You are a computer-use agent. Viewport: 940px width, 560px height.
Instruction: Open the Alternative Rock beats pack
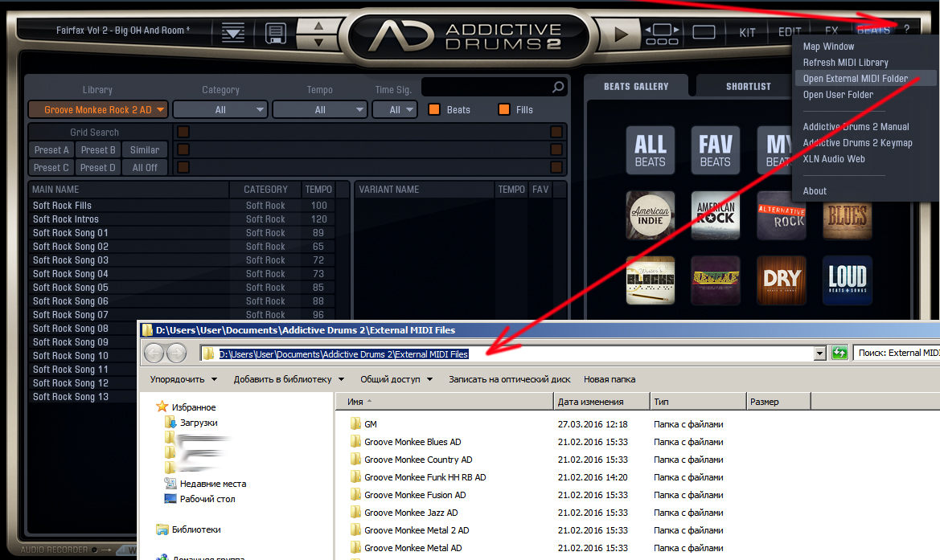pyautogui.click(x=781, y=215)
